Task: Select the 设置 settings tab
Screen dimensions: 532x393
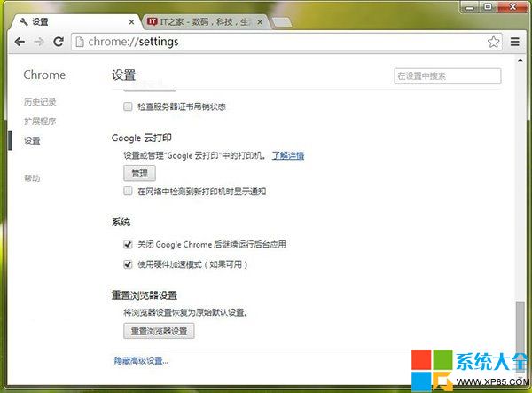Action: (74, 22)
